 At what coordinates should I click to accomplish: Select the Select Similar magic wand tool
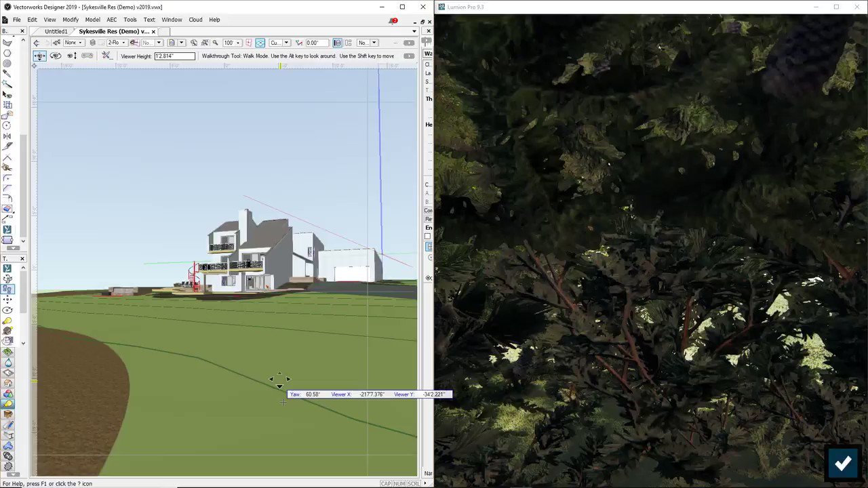[7, 83]
